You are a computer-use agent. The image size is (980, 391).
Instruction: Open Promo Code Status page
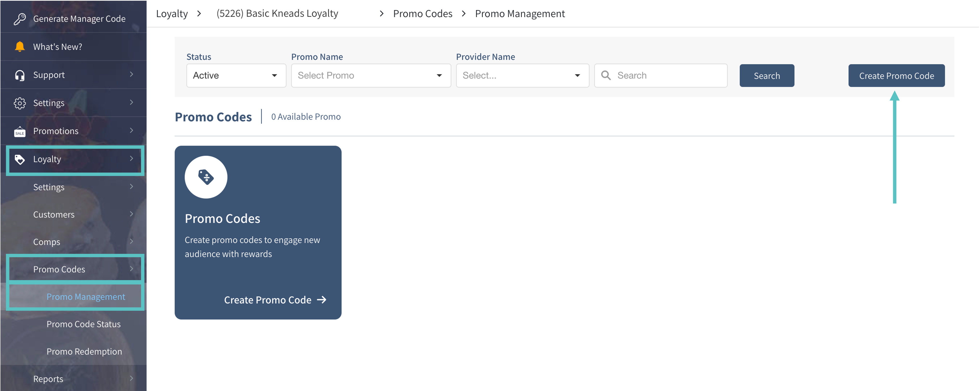pyautogui.click(x=83, y=324)
